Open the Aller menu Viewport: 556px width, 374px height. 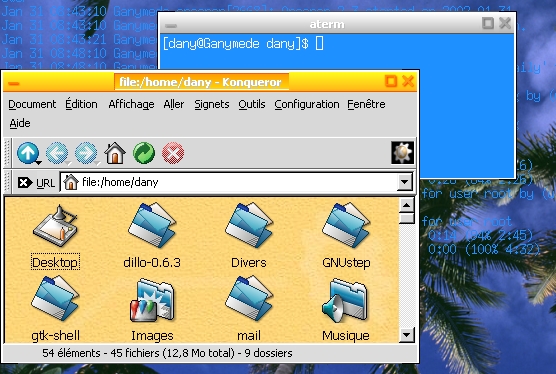click(x=173, y=104)
